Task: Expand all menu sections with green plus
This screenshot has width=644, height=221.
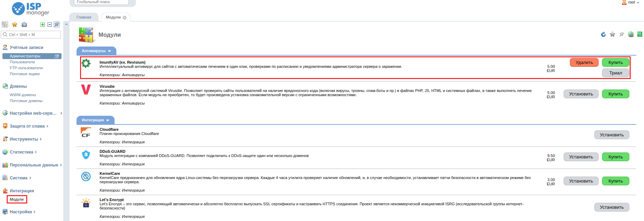Action: click(43, 24)
